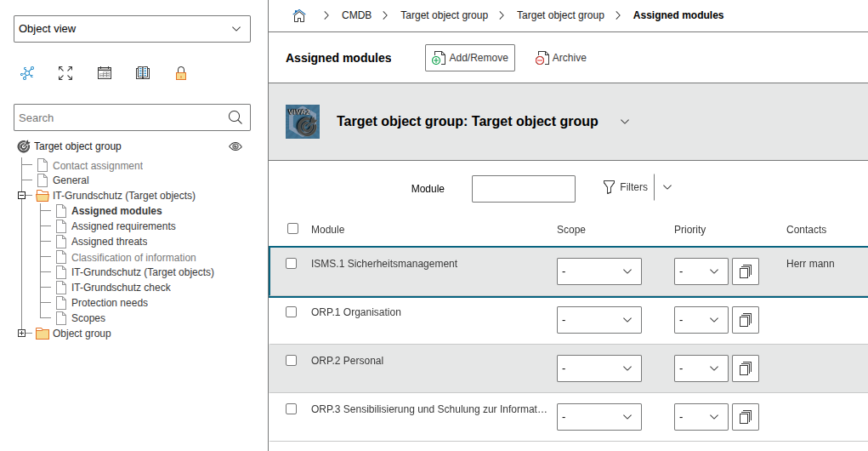Click the Scope column header
The image size is (868, 451).
pyautogui.click(x=570, y=230)
